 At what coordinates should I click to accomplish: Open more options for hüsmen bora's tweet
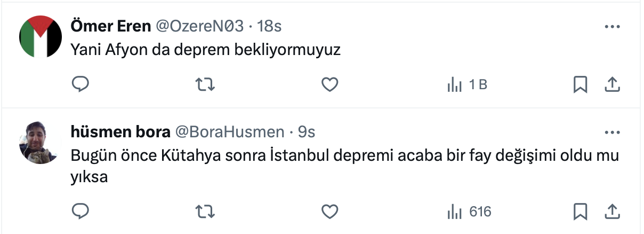click(x=611, y=131)
